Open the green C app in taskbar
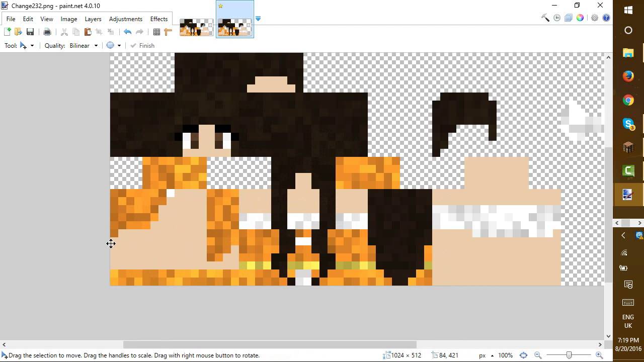Viewport: 644px width, 362px height. pos(628,171)
